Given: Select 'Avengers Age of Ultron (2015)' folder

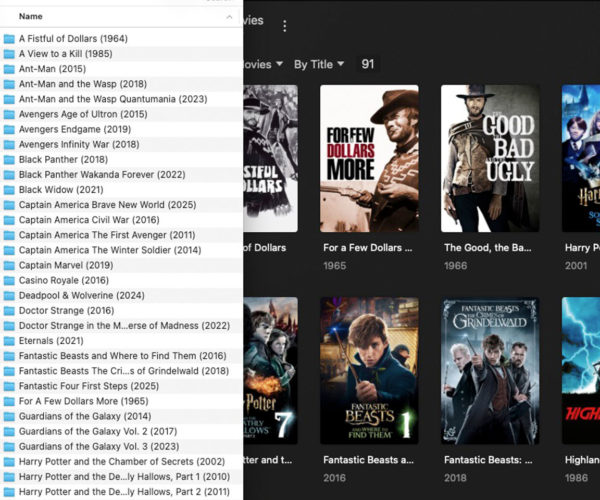Looking at the screenshot, I should pos(121,114).
